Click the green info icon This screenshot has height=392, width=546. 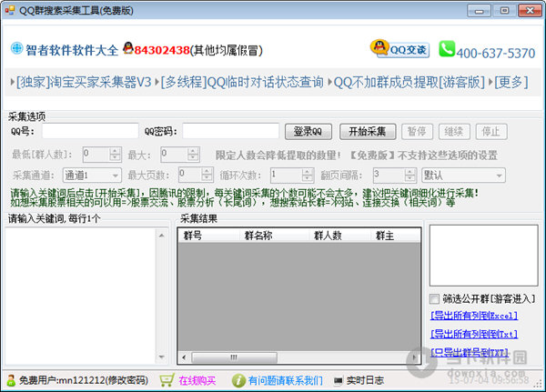[x=238, y=380]
